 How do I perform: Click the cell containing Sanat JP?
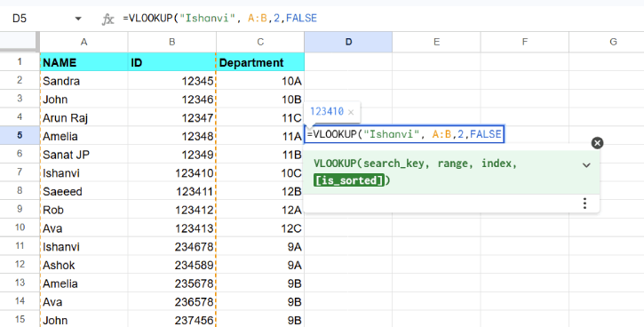click(83, 154)
